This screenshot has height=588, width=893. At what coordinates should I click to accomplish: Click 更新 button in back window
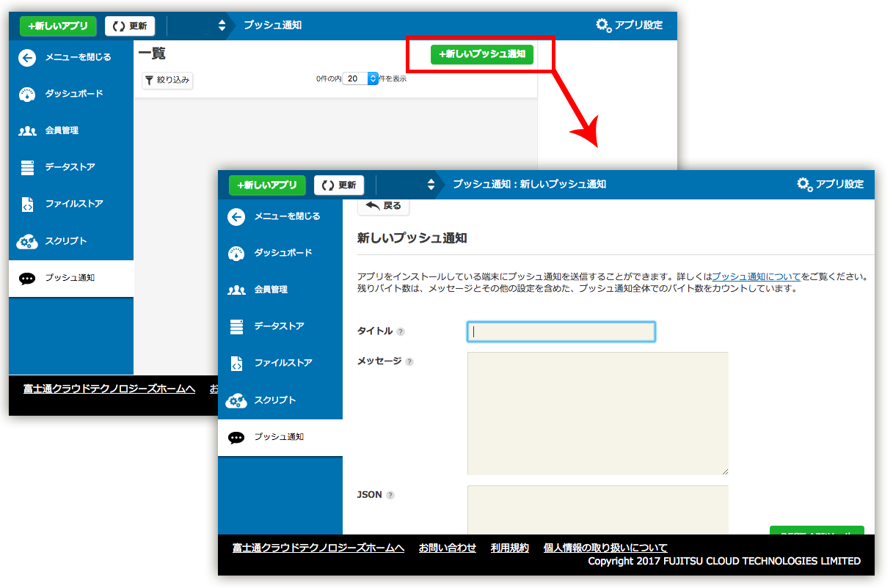130,26
